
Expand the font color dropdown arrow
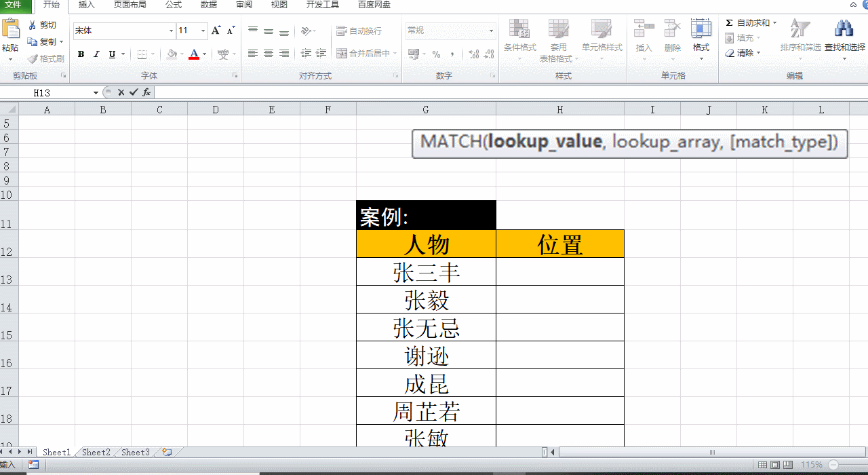[x=204, y=54]
